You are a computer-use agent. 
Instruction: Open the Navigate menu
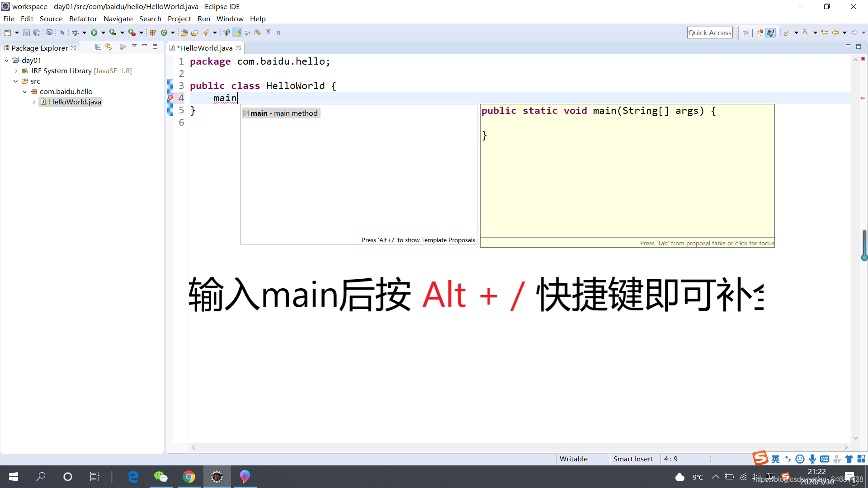118,19
